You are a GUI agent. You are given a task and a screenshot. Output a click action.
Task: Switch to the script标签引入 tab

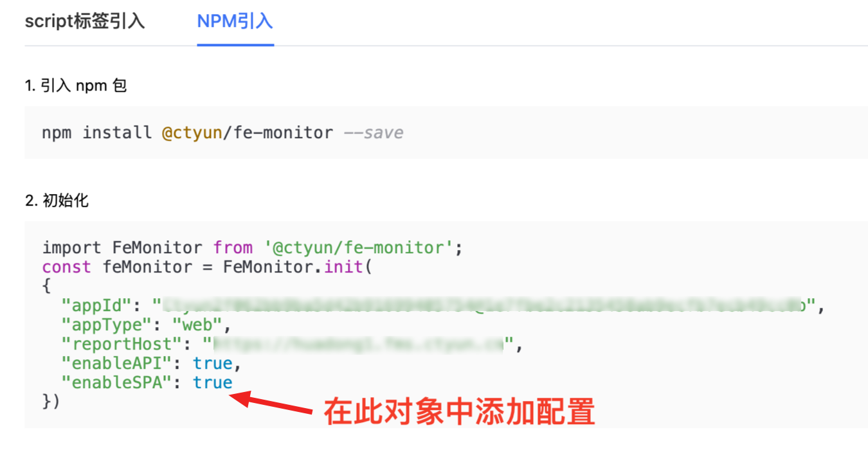pyautogui.click(x=84, y=21)
